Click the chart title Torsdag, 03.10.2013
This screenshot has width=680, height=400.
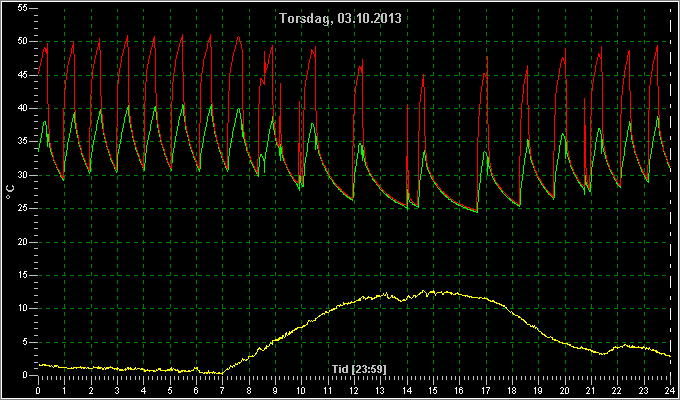[340, 19]
